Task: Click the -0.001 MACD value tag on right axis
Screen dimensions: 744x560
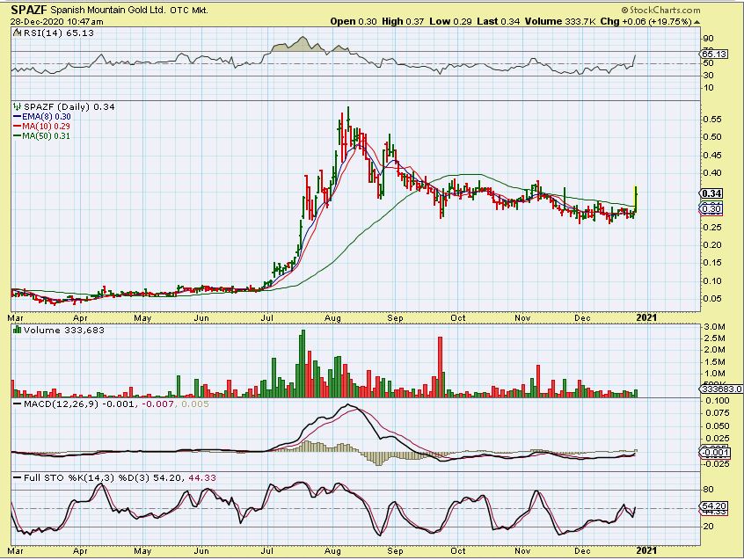Action: 715,453
